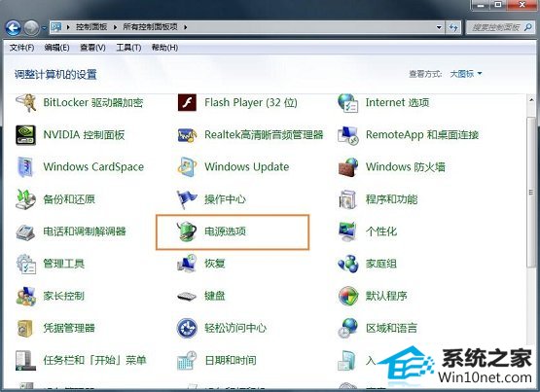Viewport: 540px width, 392px height.
Task: Open the 文件(F) menu
Action: (21, 48)
